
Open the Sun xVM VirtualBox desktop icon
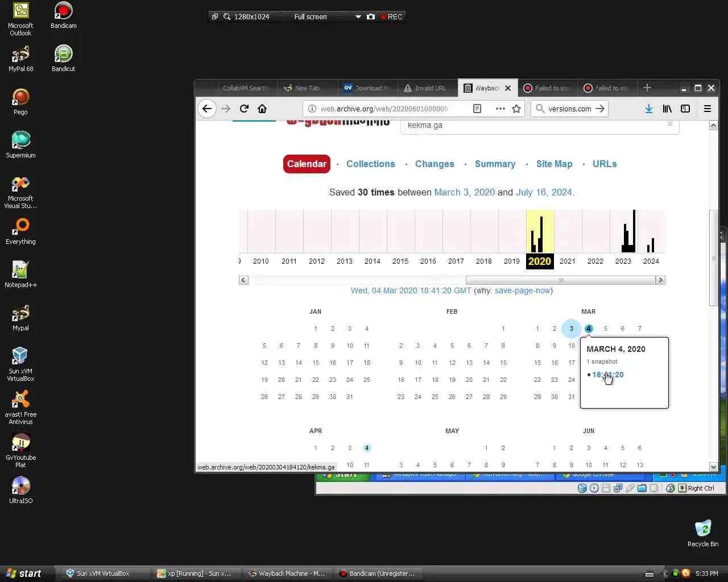tap(20, 364)
